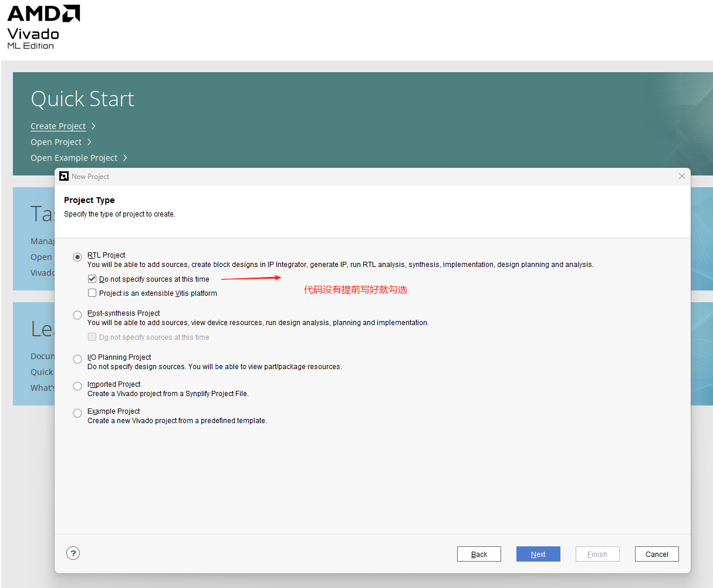Click the AMD logo
Image resolution: width=713 pixels, height=588 pixels.
43,13
